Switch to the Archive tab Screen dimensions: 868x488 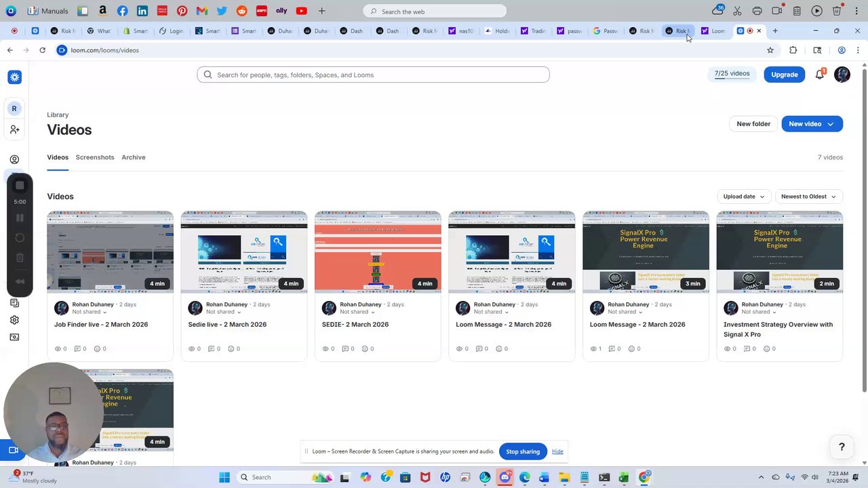tap(134, 157)
